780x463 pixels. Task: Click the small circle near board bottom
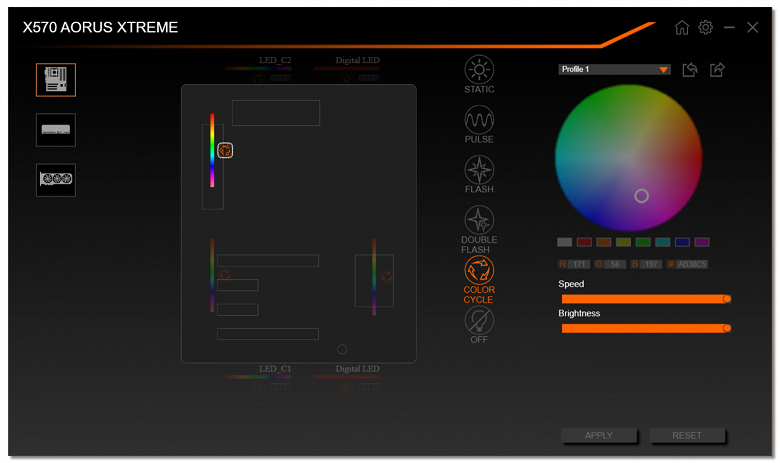(342, 350)
